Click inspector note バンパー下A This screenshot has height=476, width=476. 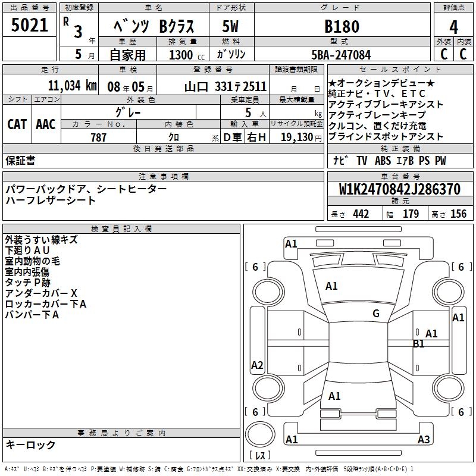click(32, 315)
